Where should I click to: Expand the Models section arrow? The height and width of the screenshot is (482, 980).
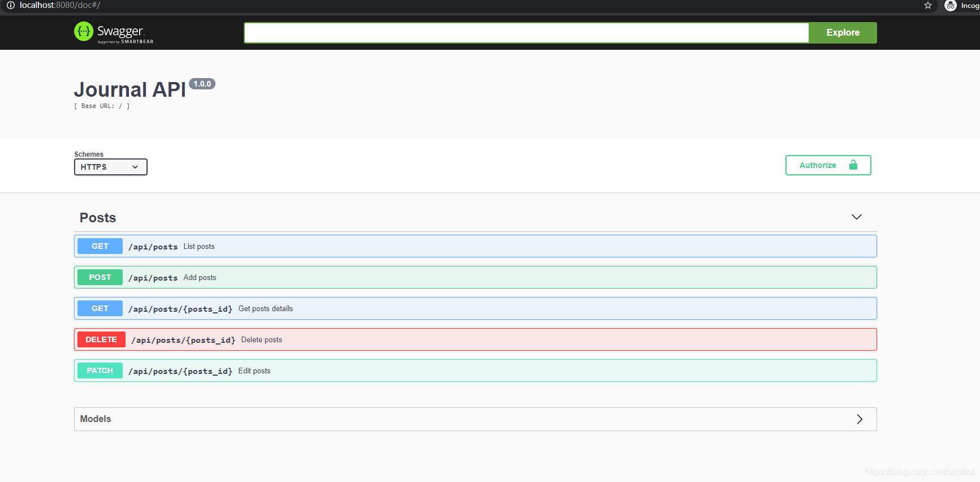click(x=860, y=419)
